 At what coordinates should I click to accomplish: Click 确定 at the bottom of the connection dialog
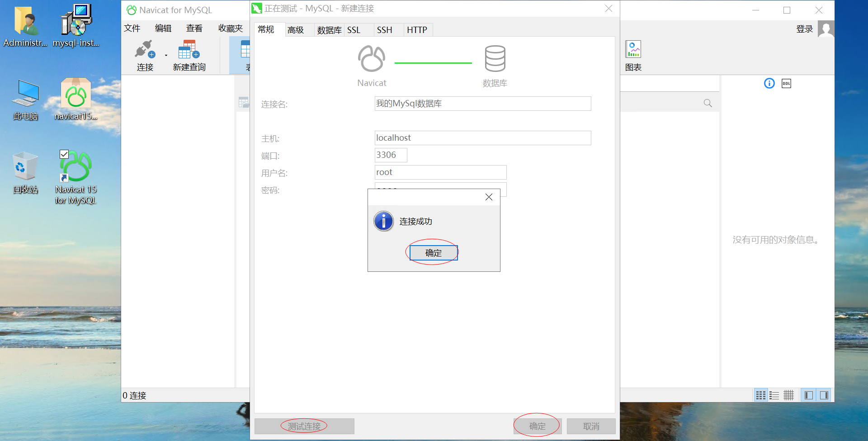(x=538, y=426)
